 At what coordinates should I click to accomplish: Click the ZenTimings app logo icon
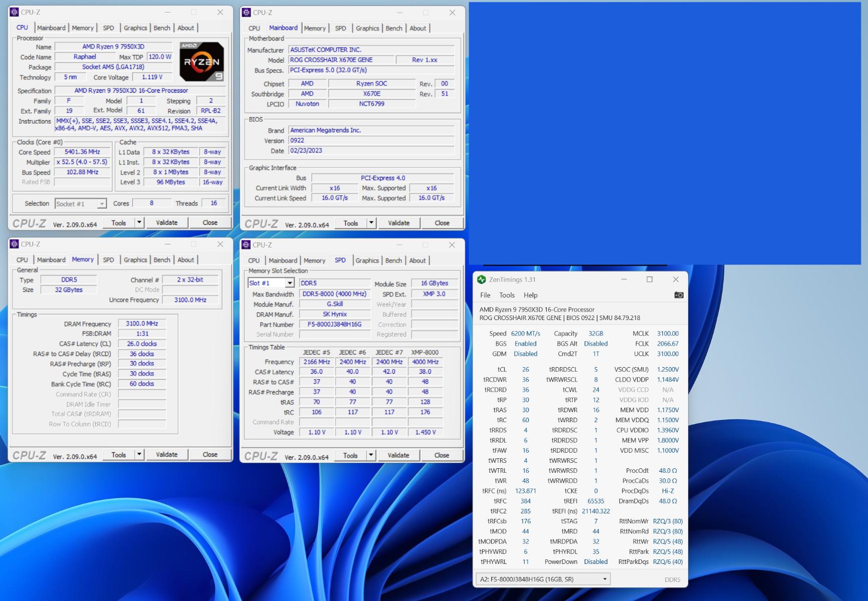click(482, 279)
